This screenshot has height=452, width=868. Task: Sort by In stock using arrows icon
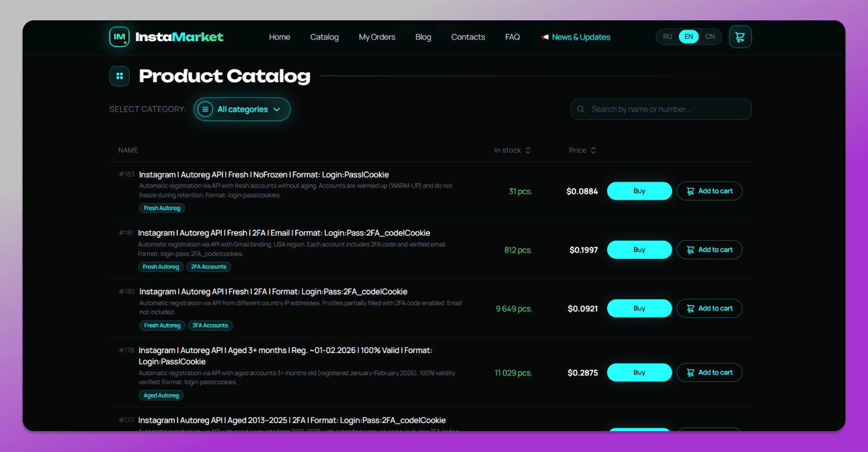[528, 150]
